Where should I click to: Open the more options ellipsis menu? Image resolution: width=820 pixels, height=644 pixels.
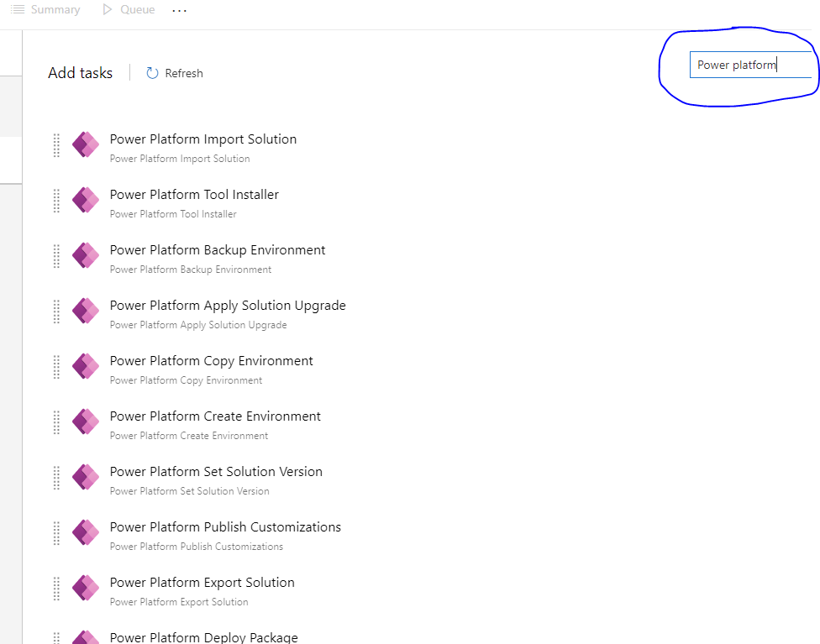pos(180,10)
